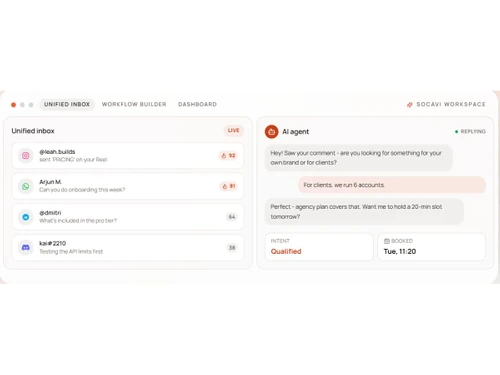Go to the Dashboard tab
Screen dimensions: 500x375
pos(197,104)
